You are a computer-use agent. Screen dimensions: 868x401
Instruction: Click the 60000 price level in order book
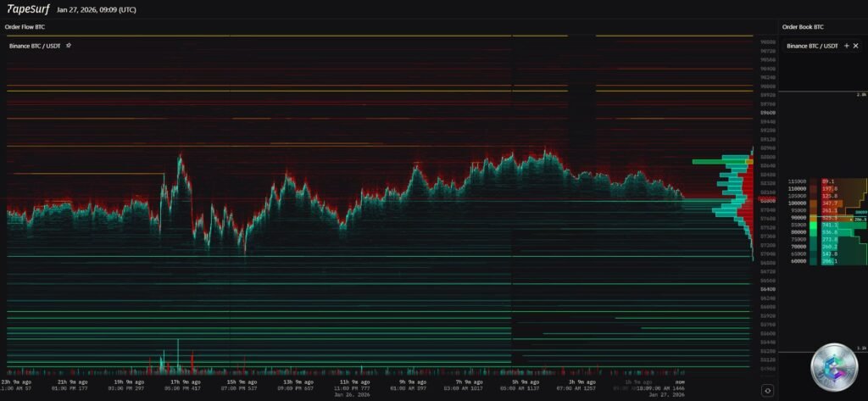coord(797,261)
